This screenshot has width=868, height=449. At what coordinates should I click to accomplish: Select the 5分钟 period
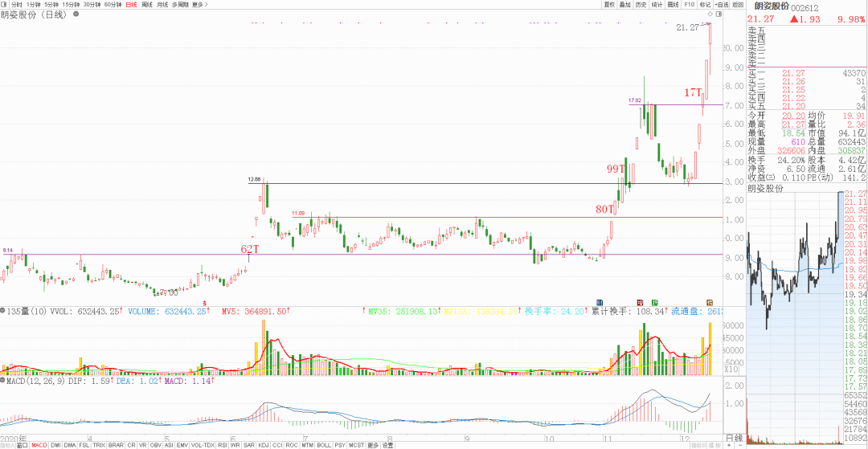(52, 5)
